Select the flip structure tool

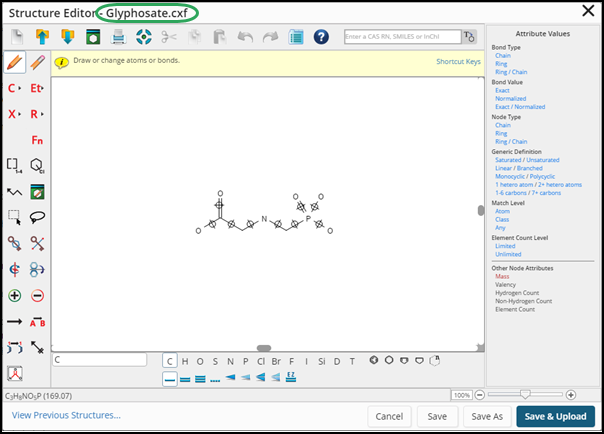(x=15, y=270)
